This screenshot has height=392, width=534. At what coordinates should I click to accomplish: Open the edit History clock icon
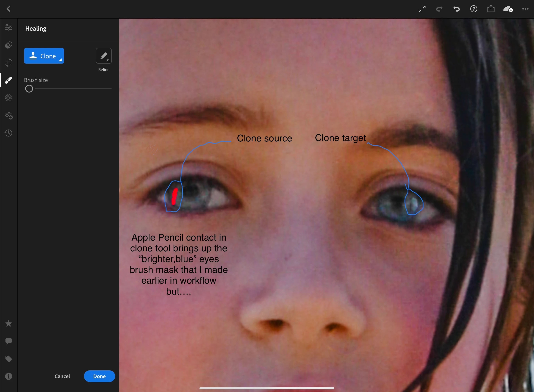point(9,133)
